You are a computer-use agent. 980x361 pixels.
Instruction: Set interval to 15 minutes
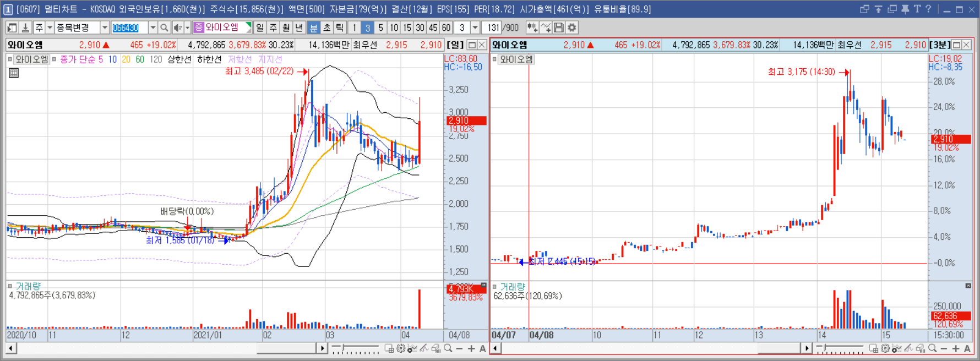[407, 28]
